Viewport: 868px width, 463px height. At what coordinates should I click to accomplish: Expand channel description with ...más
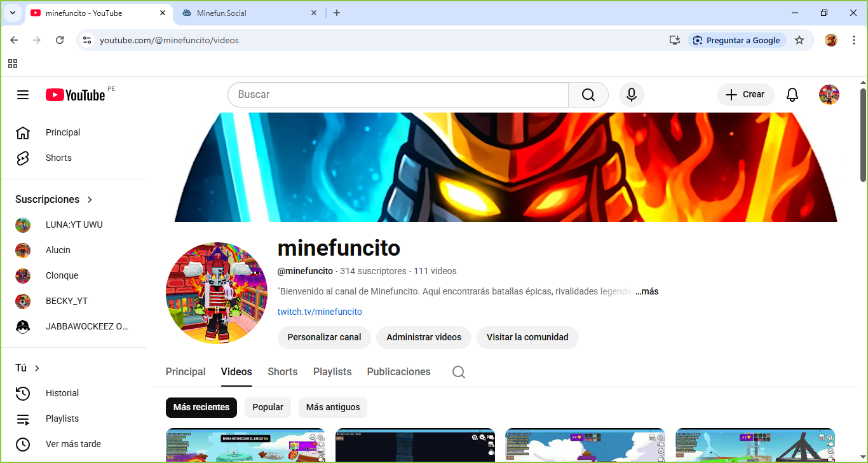pos(647,291)
